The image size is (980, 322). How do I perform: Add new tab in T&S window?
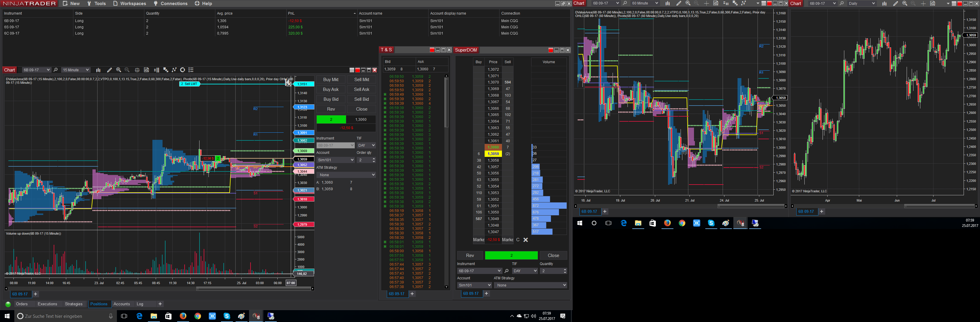click(412, 294)
